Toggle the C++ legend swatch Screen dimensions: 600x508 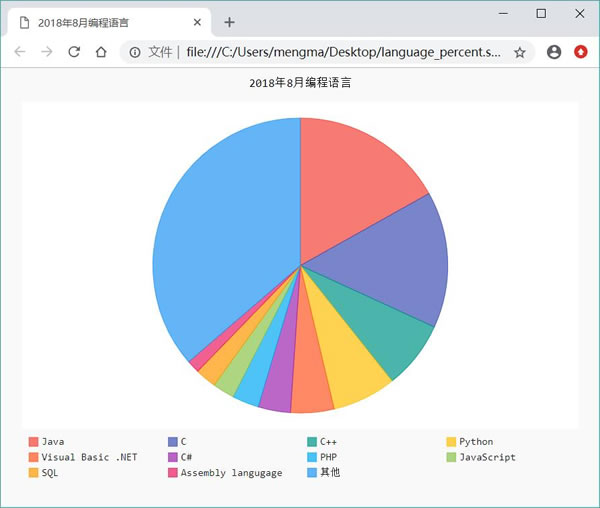pos(312,442)
